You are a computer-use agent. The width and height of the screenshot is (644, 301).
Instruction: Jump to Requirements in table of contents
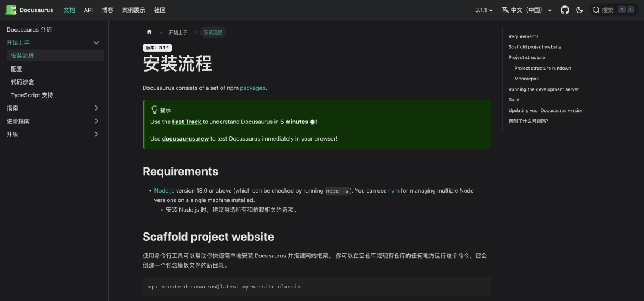click(524, 36)
